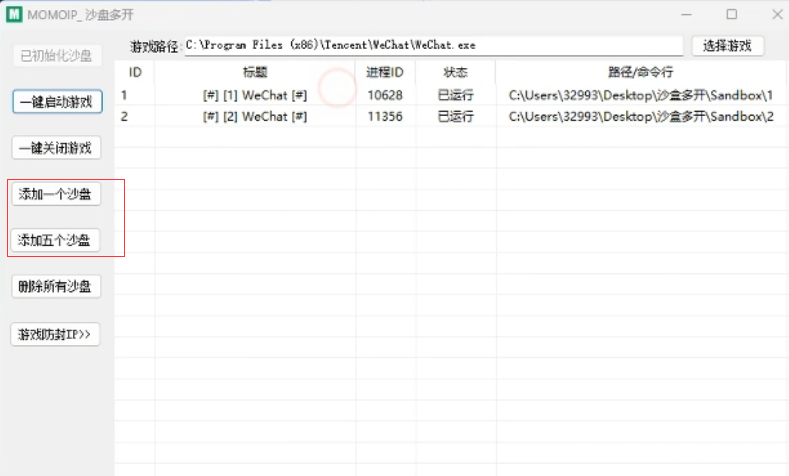Delete all sandboxes via 删除所有沙盘
This screenshot has height=476, width=789.
[x=56, y=287]
